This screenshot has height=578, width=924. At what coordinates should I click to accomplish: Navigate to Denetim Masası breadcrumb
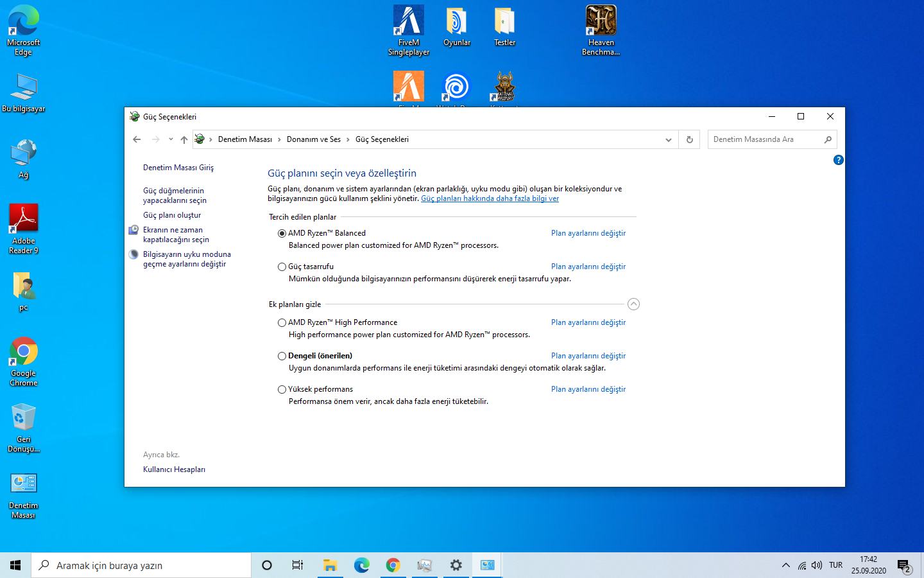[x=245, y=139]
